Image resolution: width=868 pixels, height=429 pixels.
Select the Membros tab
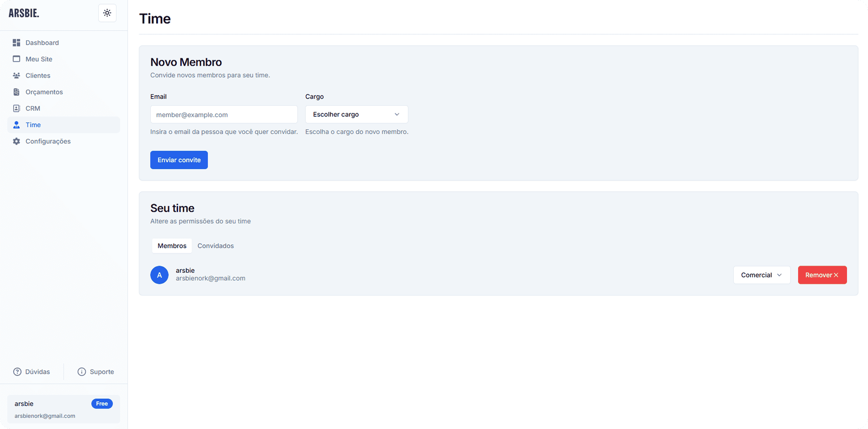(172, 246)
